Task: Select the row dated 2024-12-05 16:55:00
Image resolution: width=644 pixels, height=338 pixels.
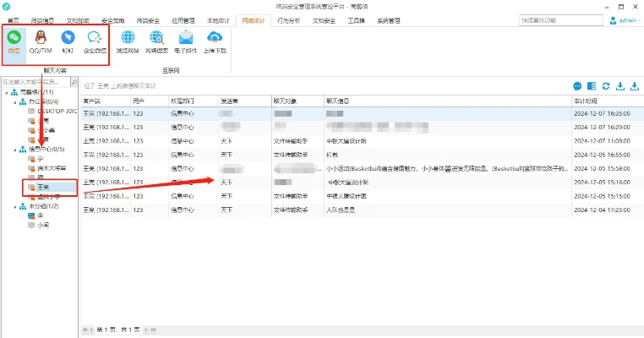Action: click(362, 155)
